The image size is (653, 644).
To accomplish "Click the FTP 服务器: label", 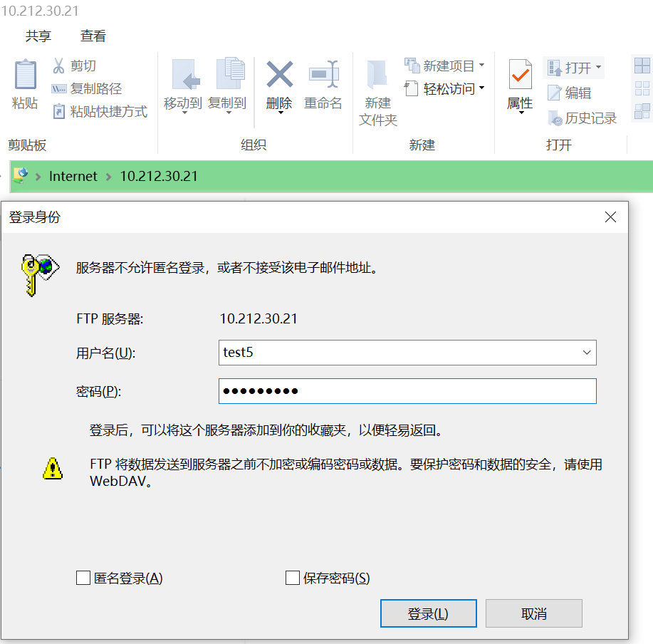I will pyautogui.click(x=110, y=319).
